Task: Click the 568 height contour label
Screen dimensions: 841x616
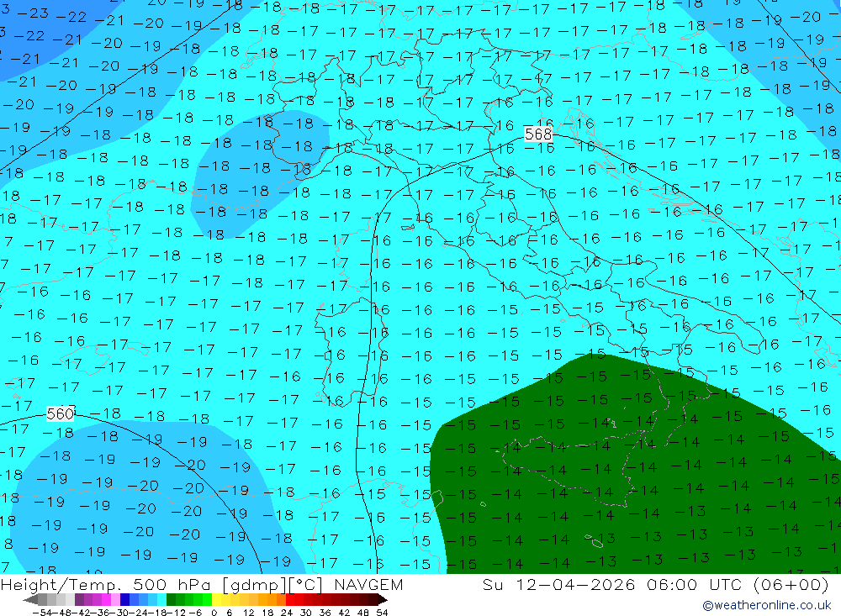Action: [538, 134]
